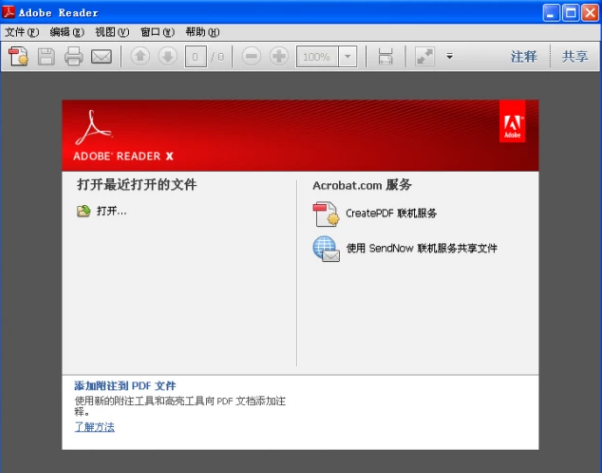This screenshot has height=473, width=602.
Task: Open the 注释 comments pane
Action: click(524, 57)
